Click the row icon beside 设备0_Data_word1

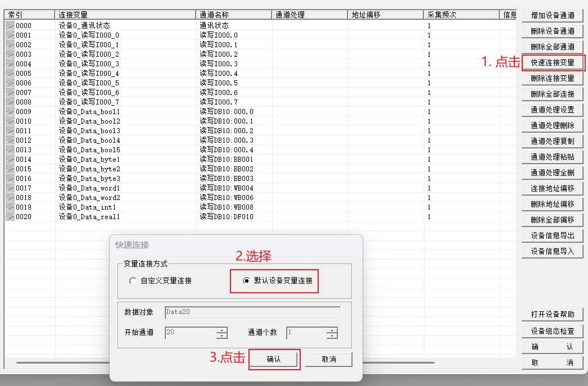coord(10,188)
